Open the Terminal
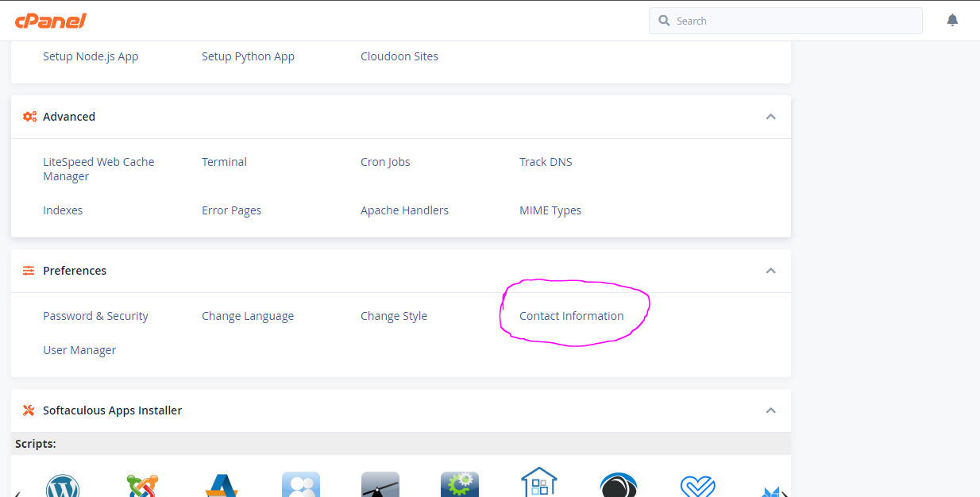 [224, 161]
